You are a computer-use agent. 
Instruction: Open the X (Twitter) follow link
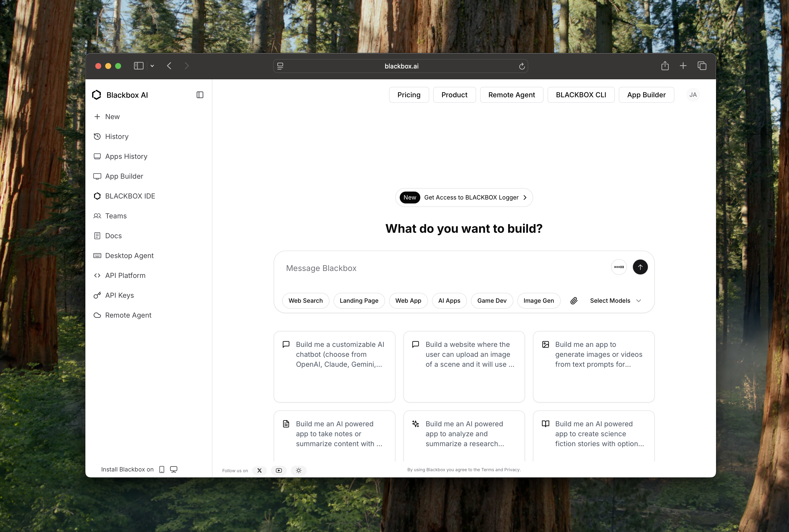pyautogui.click(x=260, y=470)
